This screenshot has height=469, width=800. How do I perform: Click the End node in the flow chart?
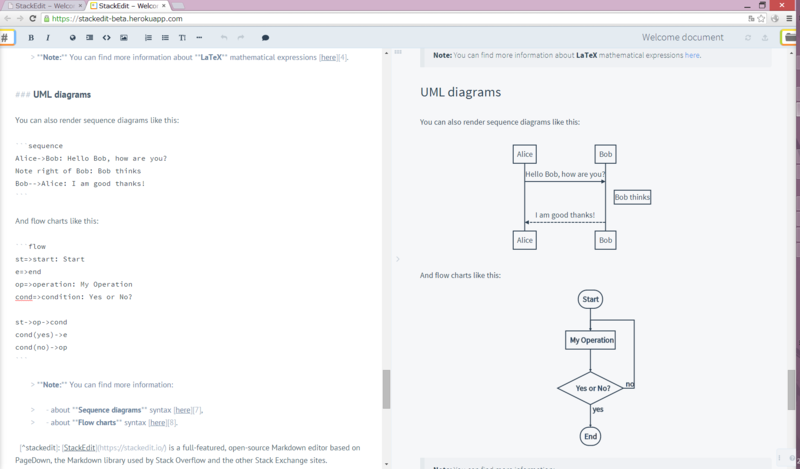tap(590, 436)
